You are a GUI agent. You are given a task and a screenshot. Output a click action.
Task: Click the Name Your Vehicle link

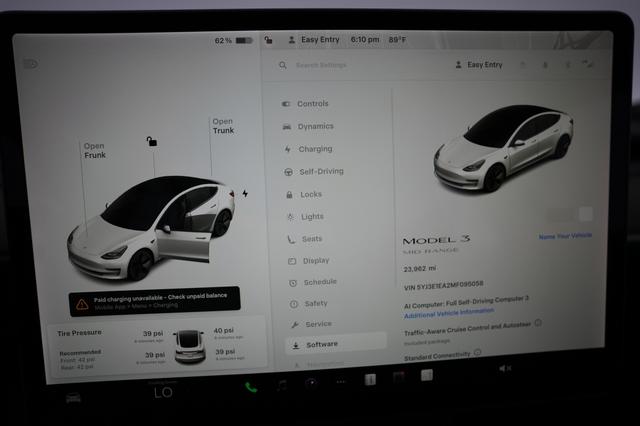(565, 236)
